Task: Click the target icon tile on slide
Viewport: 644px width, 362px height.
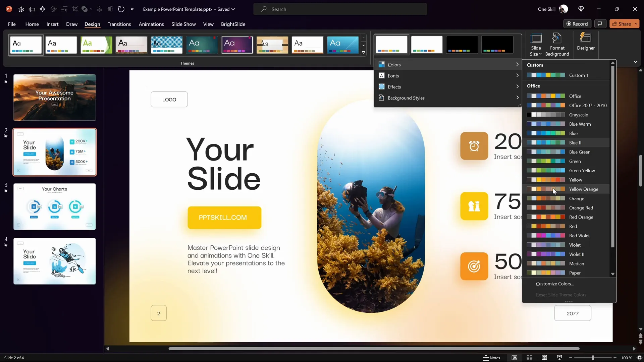Action: pyautogui.click(x=474, y=266)
